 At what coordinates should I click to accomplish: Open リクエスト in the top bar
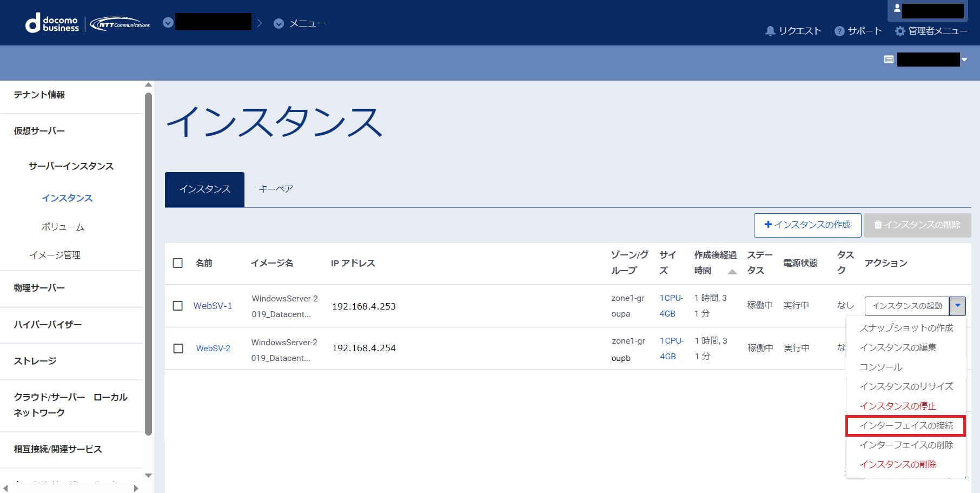pyautogui.click(x=793, y=31)
